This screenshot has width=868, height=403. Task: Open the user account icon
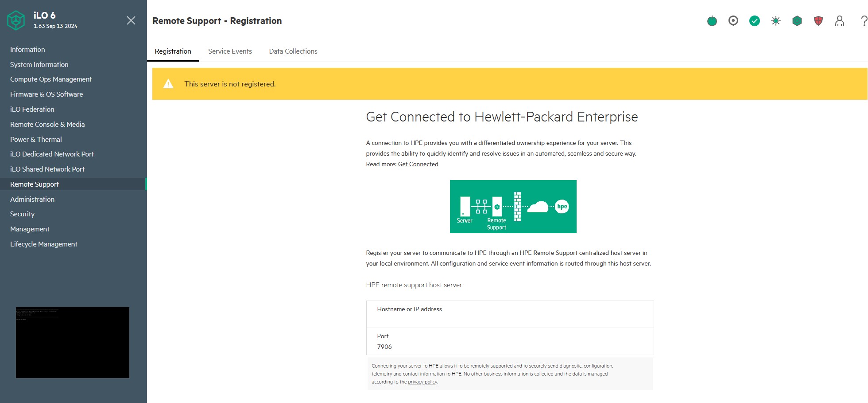click(840, 21)
